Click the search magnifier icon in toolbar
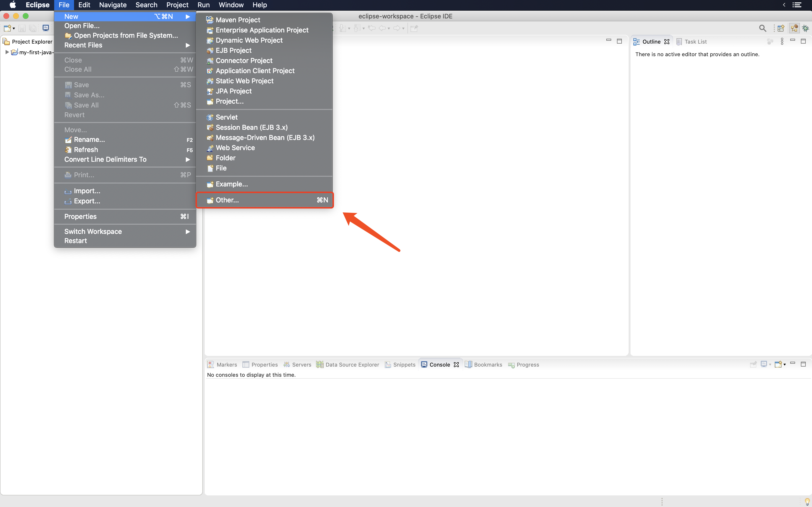 coord(762,29)
